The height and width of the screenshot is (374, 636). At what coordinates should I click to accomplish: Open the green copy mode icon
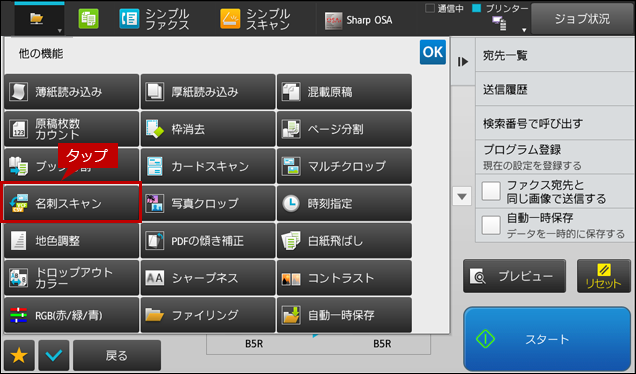pos(88,19)
